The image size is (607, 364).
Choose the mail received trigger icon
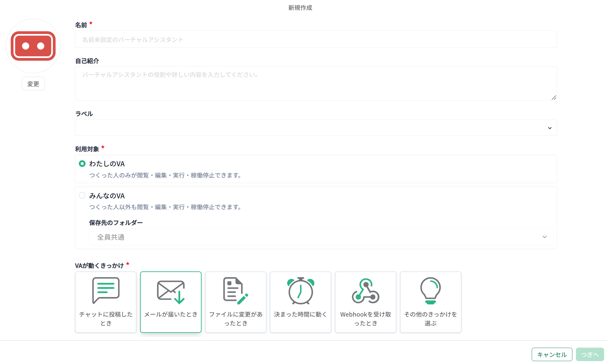(171, 292)
